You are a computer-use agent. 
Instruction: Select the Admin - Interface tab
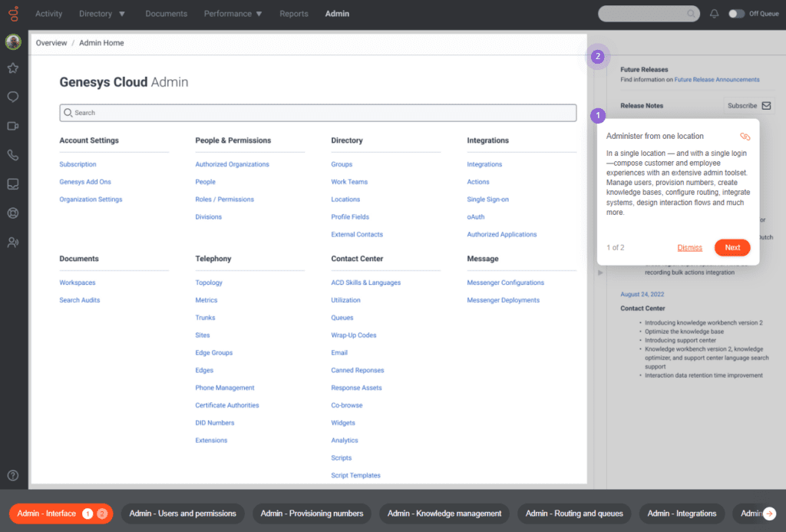click(x=61, y=514)
